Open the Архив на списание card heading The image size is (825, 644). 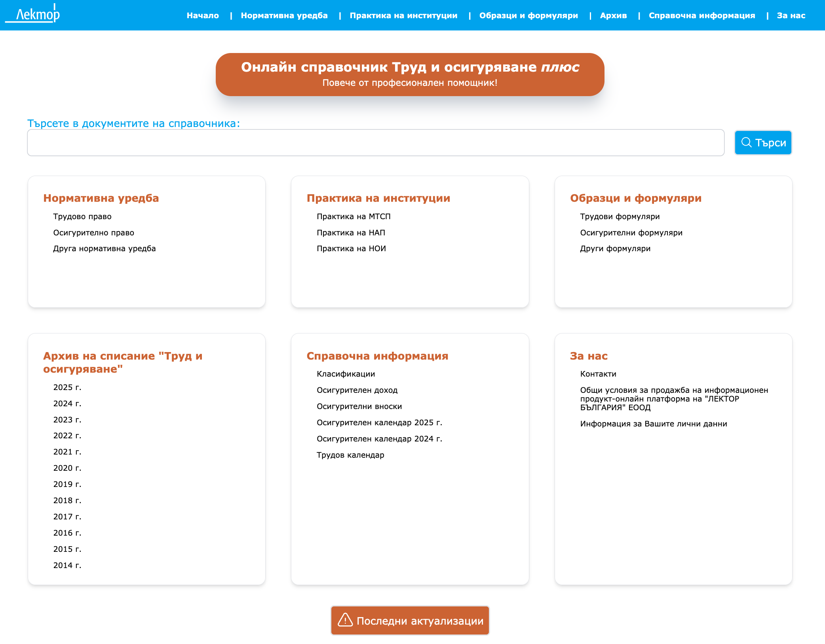[x=123, y=362]
